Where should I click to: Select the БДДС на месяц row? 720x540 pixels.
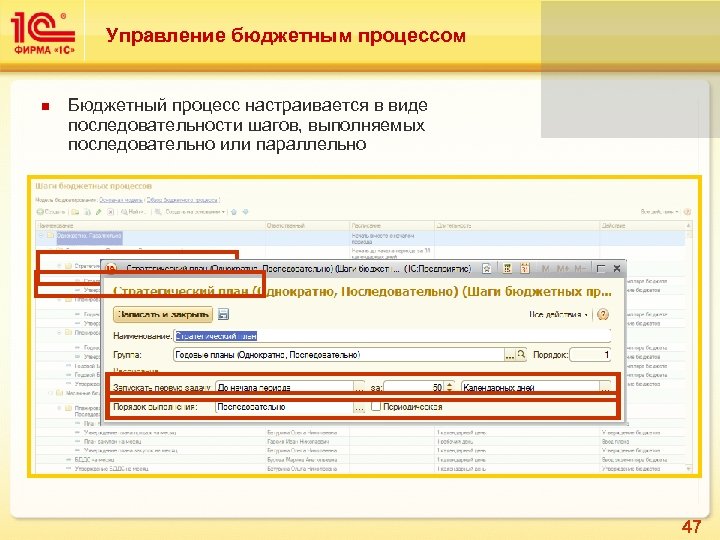click(360, 460)
